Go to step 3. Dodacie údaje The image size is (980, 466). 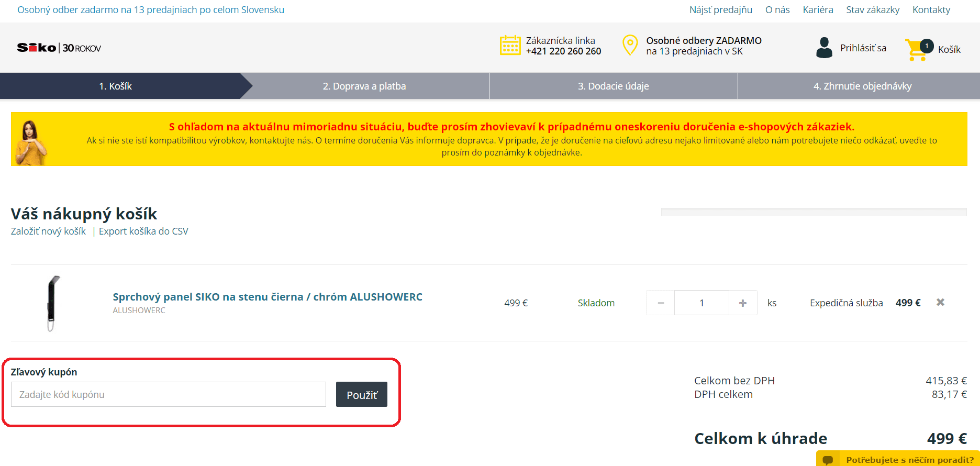point(614,86)
